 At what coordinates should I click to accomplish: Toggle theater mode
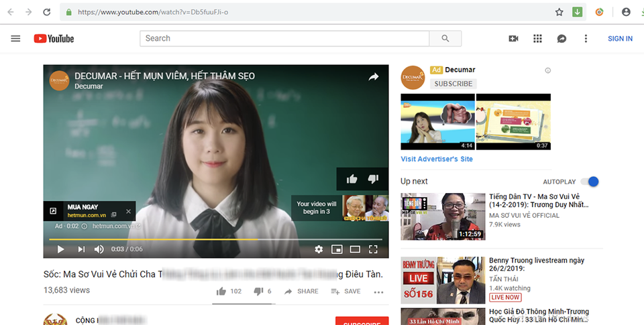(355, 249)
